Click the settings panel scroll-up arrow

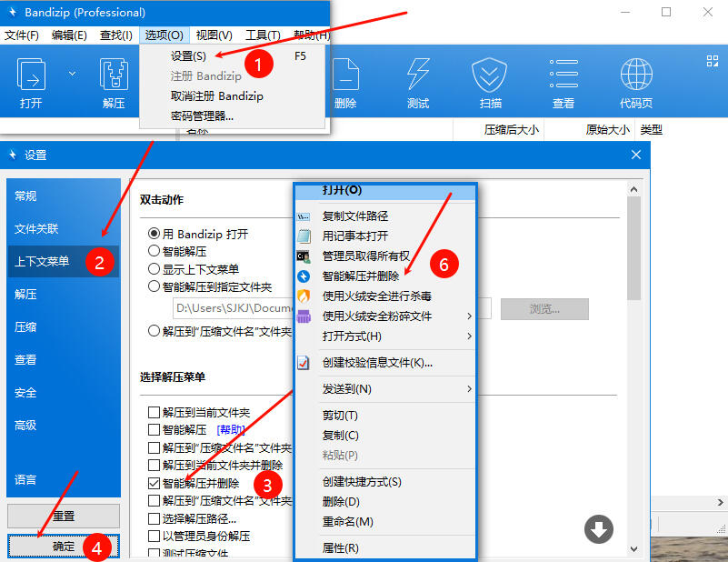pos(633,189)
